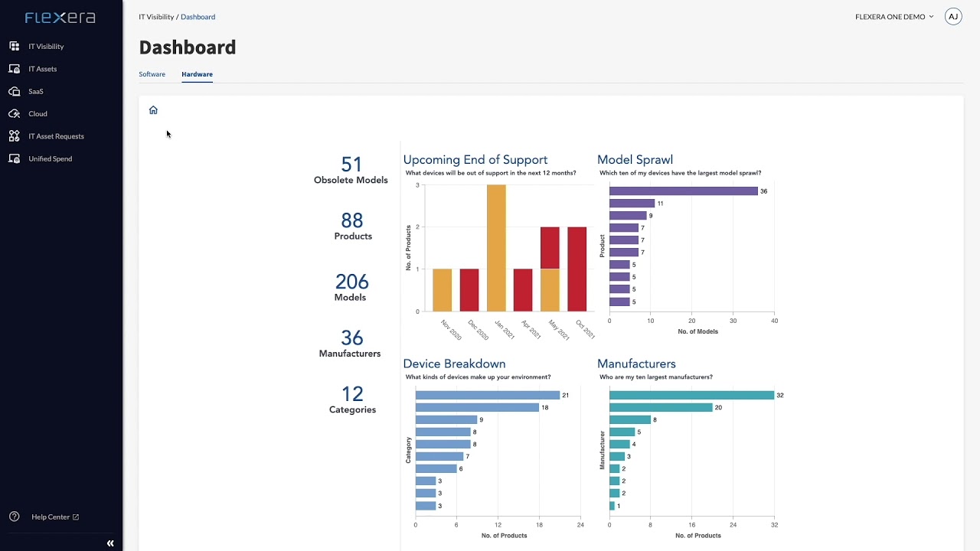Click the Manufacturers chart title
The height and width of the screenshot is (551, 980).
tap(636, 364)
